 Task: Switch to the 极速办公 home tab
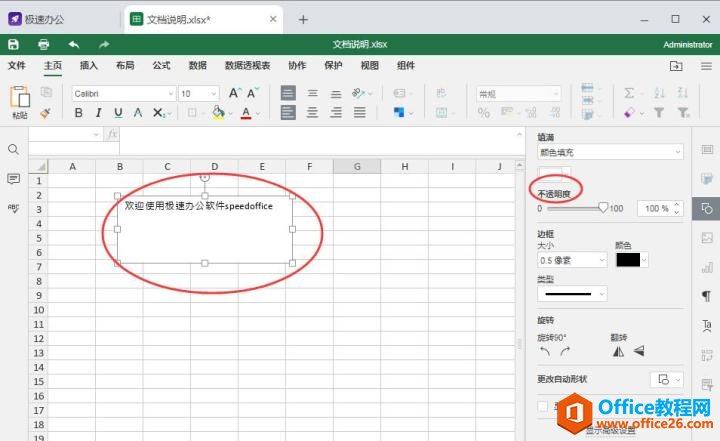(x=37, y=19)
